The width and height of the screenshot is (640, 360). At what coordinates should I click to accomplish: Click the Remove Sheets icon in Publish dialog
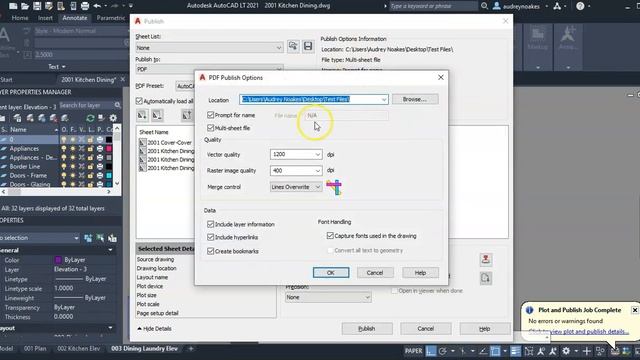(x=157, y=116)
